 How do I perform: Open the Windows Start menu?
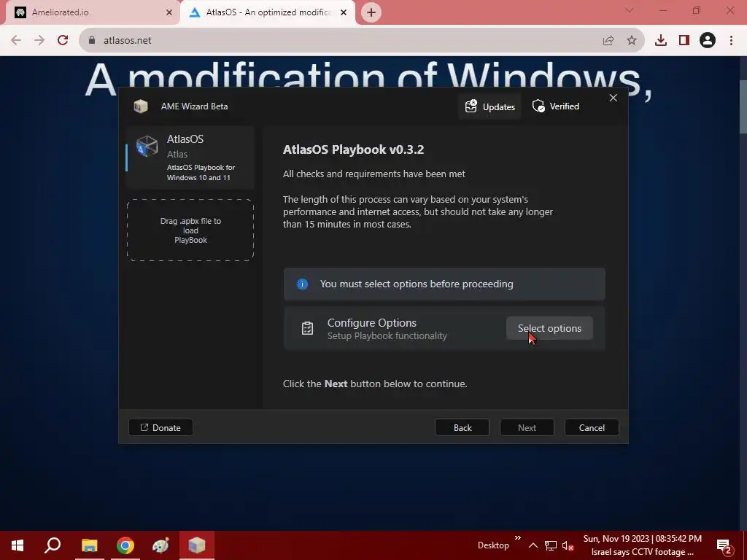(18, 545)
